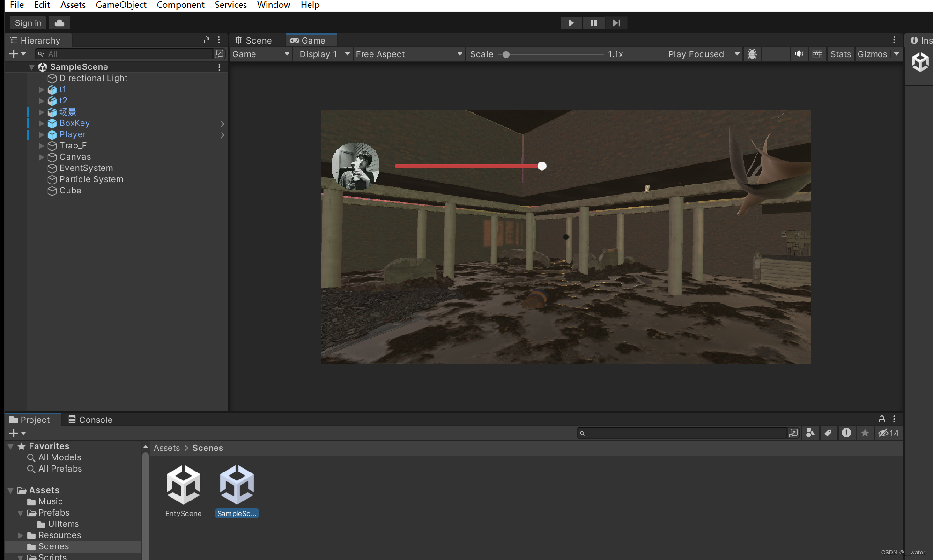Click the Step frame button
The width and height of the screenshot is (933, 560).
616,23
